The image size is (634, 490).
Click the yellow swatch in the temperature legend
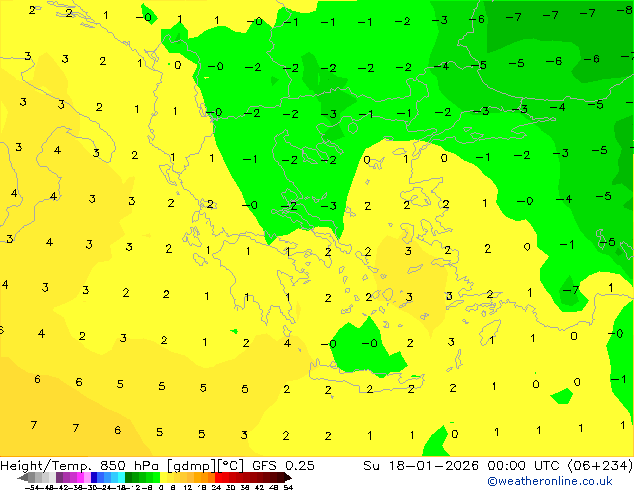164,477
